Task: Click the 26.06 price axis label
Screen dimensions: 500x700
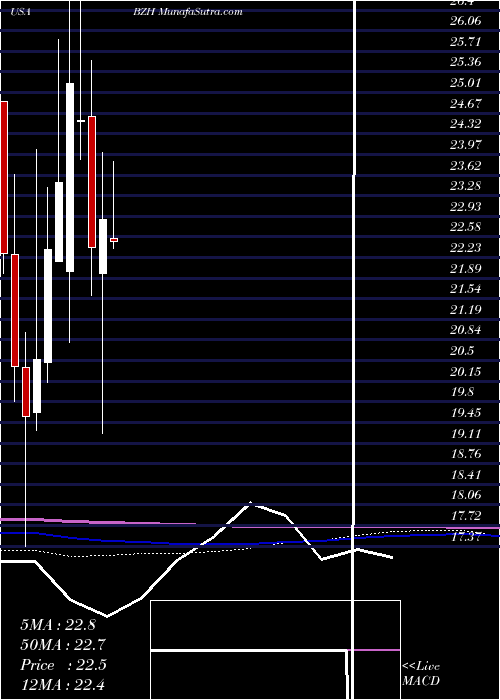Action: pyautogui.click(x=466, y=21)
